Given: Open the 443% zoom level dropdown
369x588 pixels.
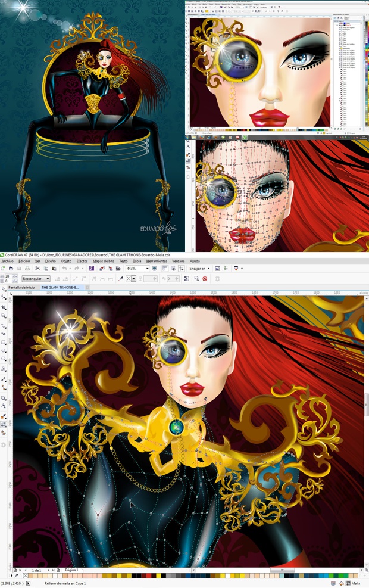Looking at the screenshot, I should click(147, 269).
